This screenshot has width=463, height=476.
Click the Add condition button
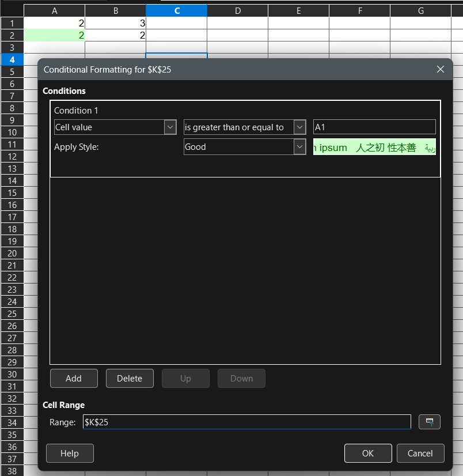point(74,379)
